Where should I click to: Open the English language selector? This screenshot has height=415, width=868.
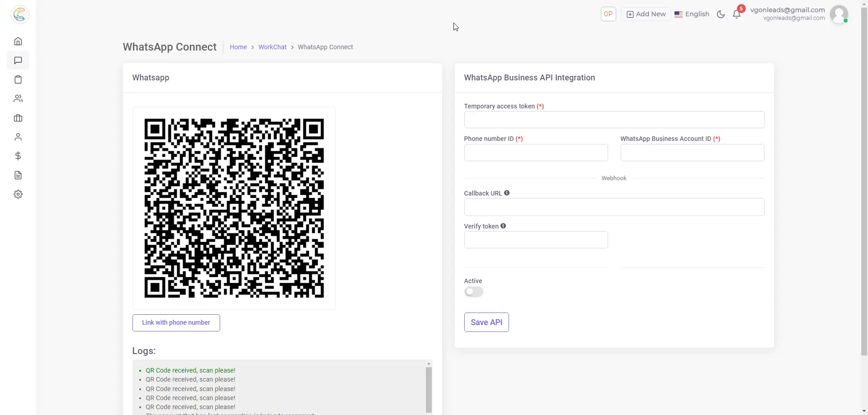692,14
